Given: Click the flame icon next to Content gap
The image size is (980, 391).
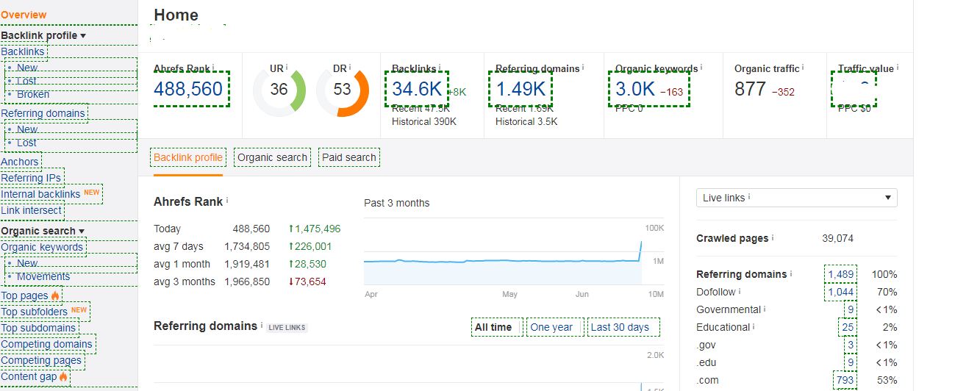Looking at the screenshot, I should (x=63, y=376).
